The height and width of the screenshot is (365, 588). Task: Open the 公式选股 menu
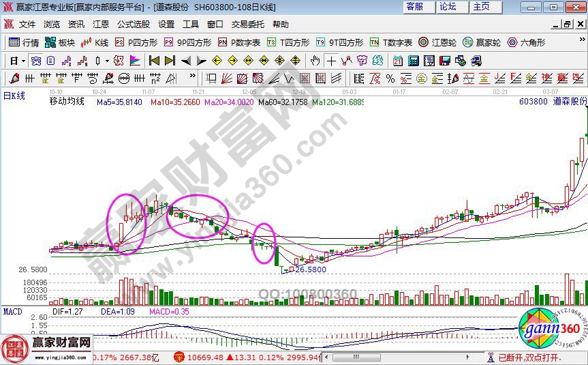134,24
